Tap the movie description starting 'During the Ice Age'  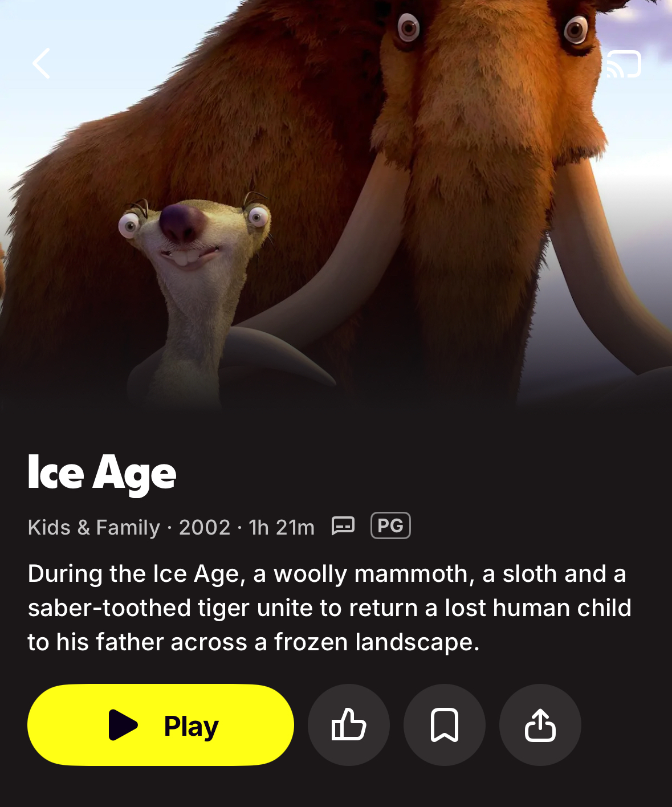point(329,608)
